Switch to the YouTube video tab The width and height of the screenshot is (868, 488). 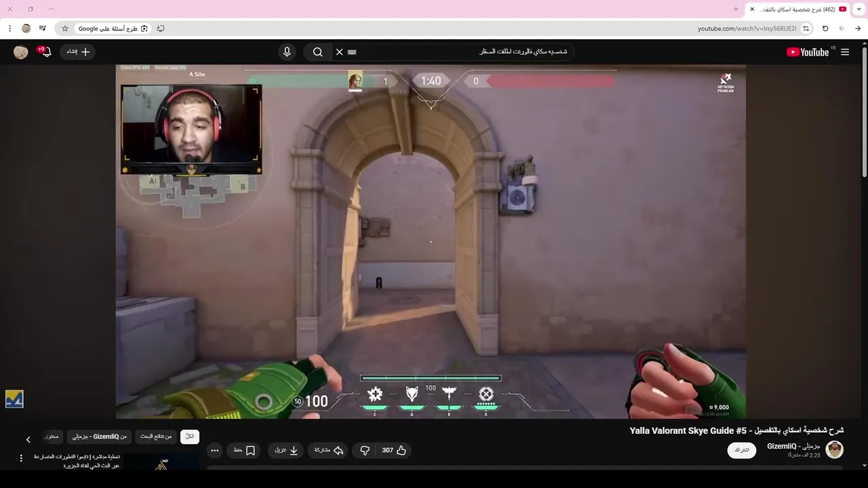(x=798, y=9)
